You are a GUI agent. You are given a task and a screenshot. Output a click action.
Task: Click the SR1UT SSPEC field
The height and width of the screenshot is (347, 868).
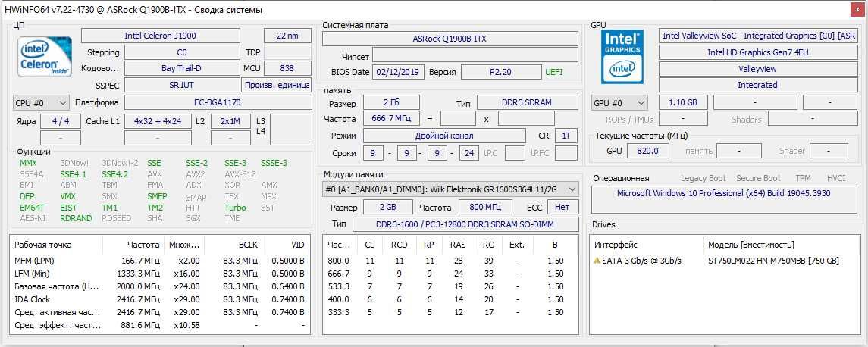coord(182,85)
